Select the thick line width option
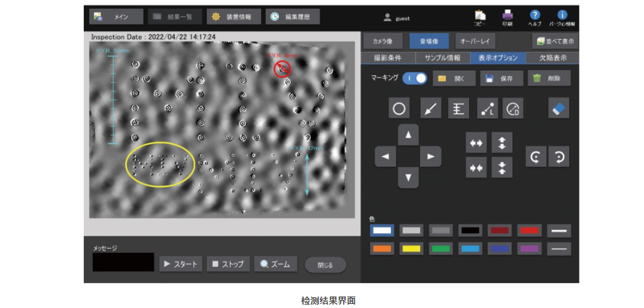Image resolution: width=644 pixels, height=308 pixels. pyautogui.click(x=559, y=230)
